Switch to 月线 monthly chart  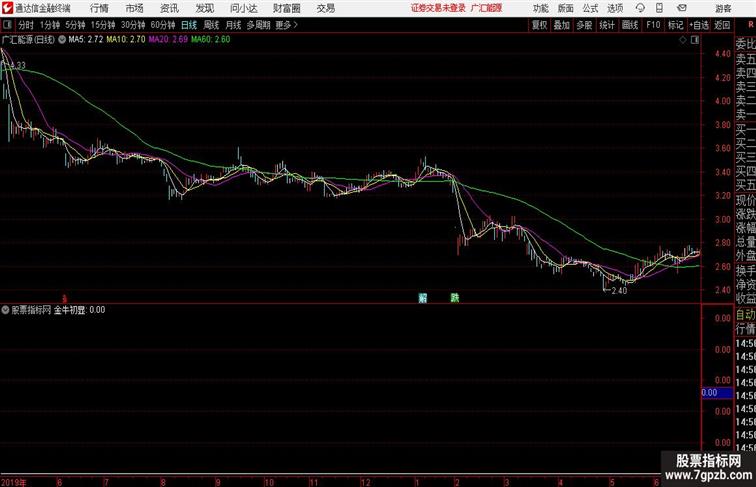[x=233, y=25]
